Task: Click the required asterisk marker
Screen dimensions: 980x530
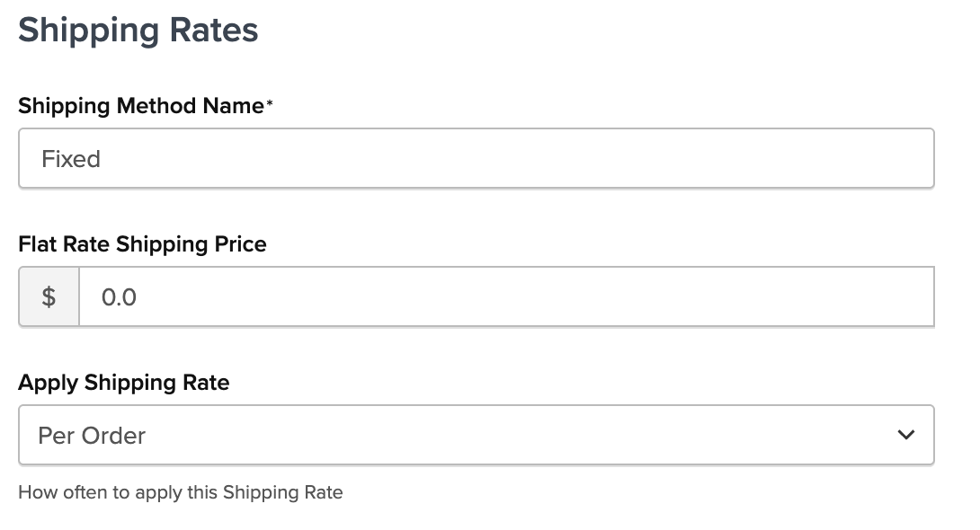Action: point(270,105)
